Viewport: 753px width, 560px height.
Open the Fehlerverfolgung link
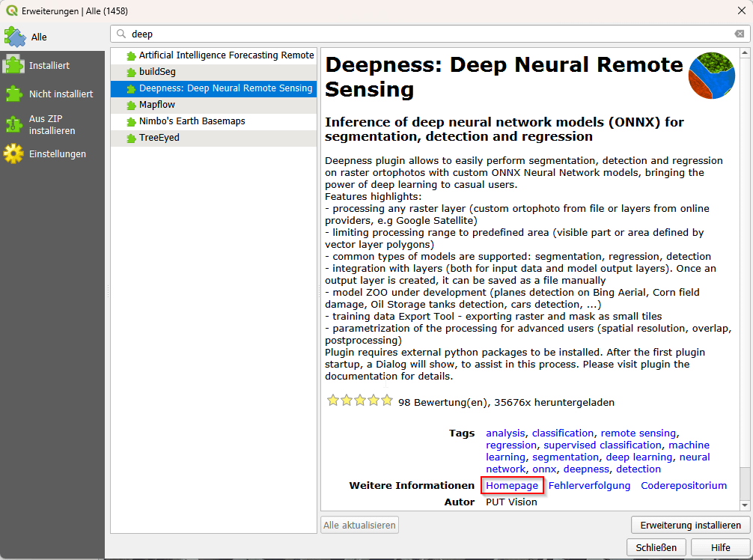(589, 485)
